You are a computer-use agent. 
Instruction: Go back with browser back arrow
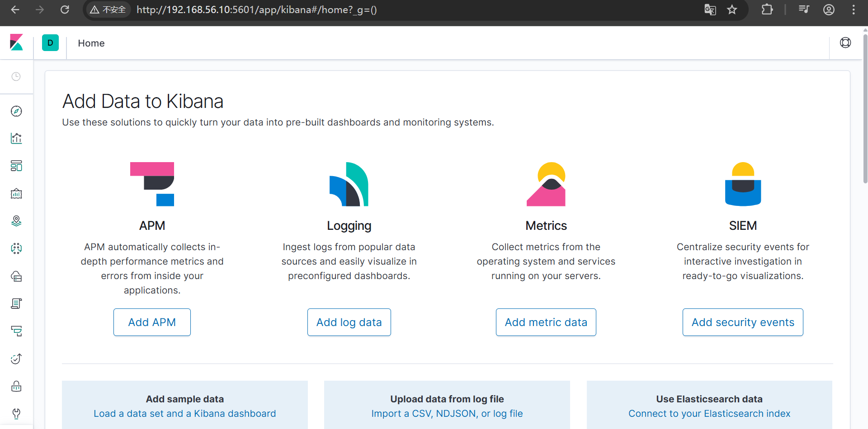click(x=15, y=9)
